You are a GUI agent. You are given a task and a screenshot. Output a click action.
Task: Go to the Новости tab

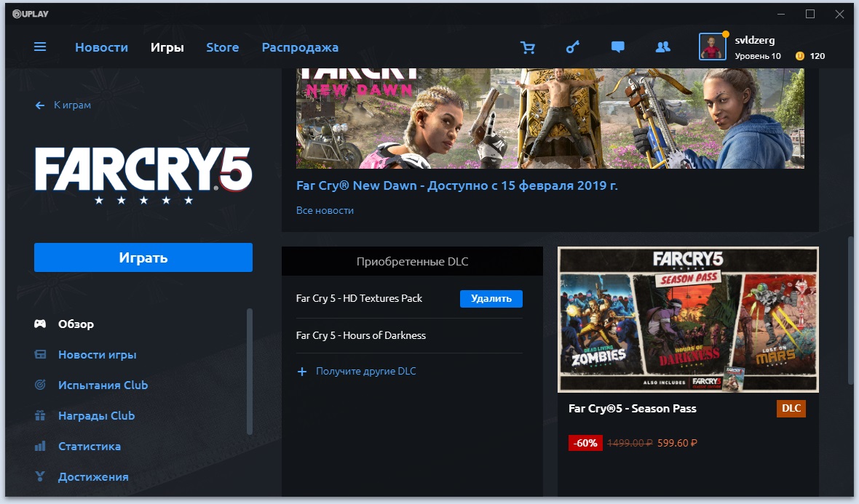101,47
